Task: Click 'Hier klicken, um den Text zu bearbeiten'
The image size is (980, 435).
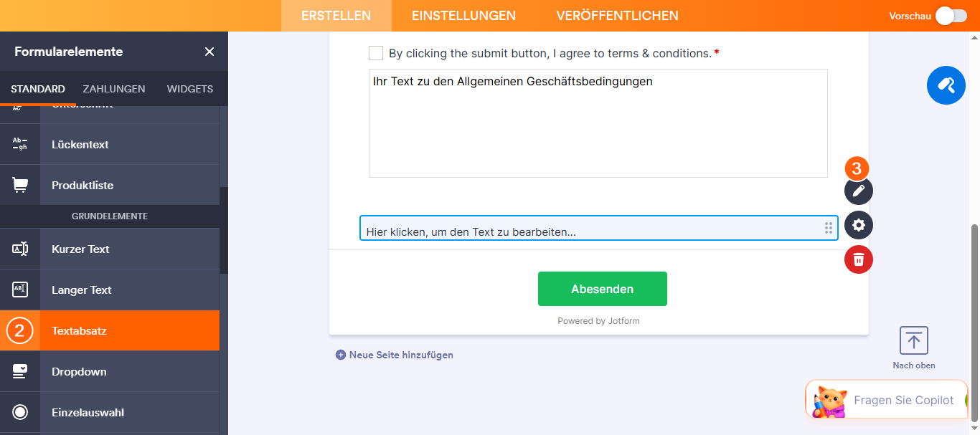Action: (x=471, y=232)
